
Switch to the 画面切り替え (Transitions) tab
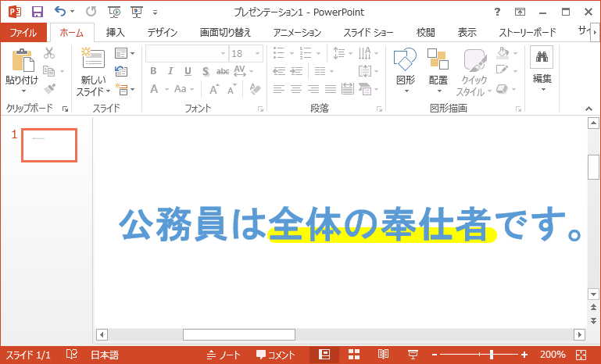pos(225,33)
